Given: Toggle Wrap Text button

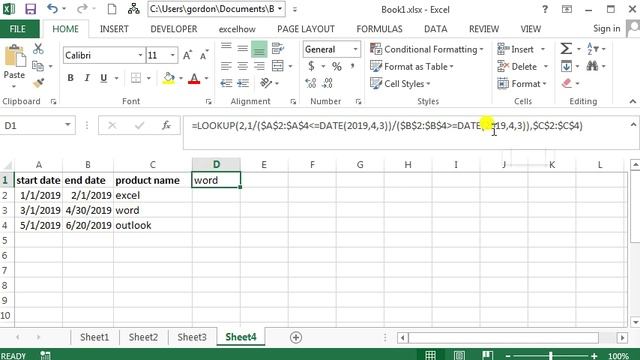Looking at the screenshot, I should (278, 49).
